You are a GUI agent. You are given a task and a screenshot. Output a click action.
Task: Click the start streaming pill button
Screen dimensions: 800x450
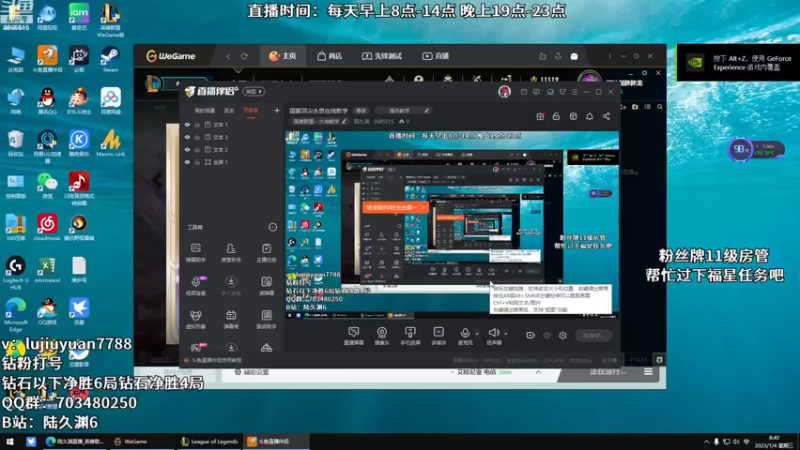tap(594, 335)
